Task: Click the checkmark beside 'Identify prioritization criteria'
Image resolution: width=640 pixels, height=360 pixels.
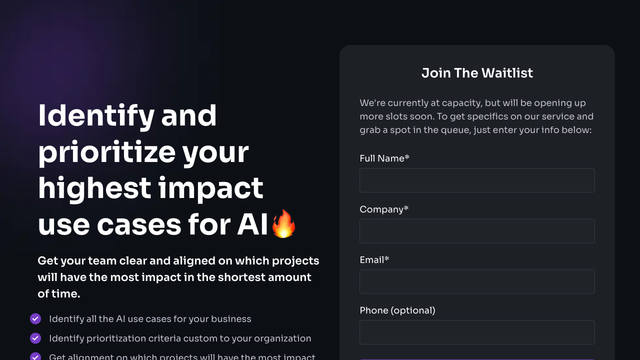Action: pos(36,338)
